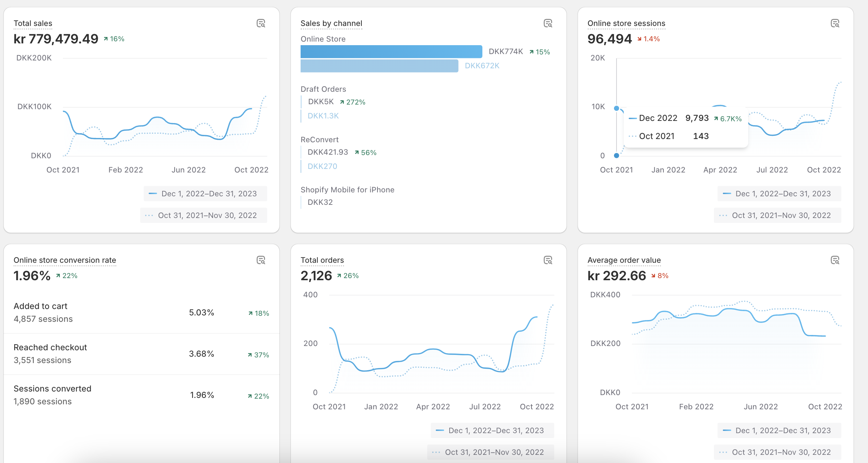Open report icon on Total sales card
Screen dimensions: 868x463
261,23
